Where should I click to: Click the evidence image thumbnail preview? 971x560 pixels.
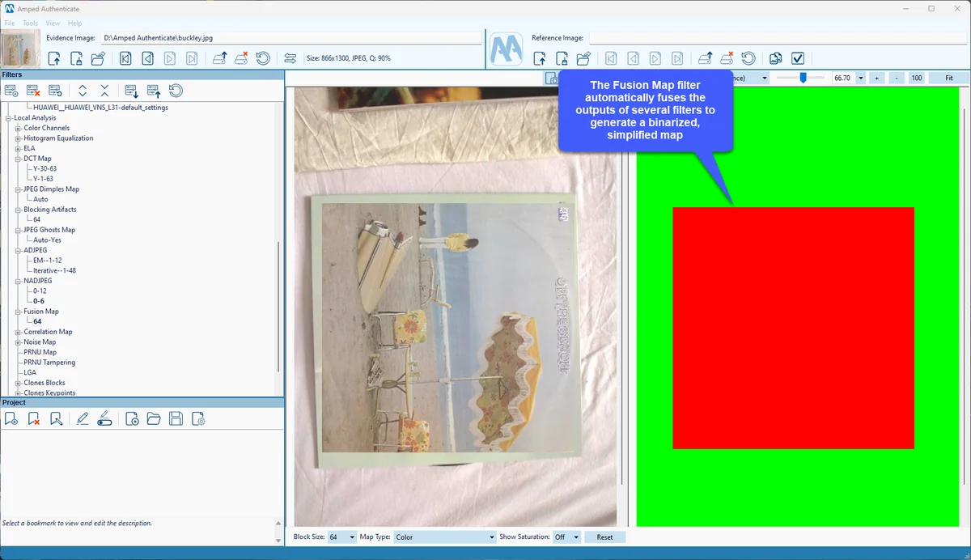click(20, 49)
